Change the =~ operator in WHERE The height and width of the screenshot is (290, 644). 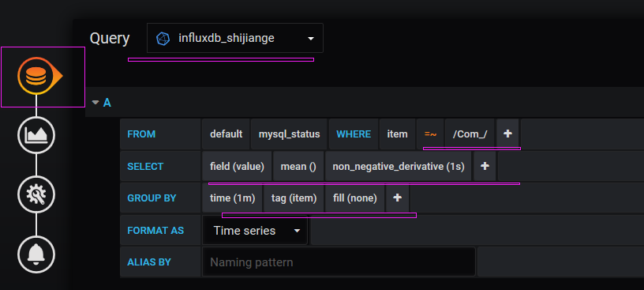[430, 134]
